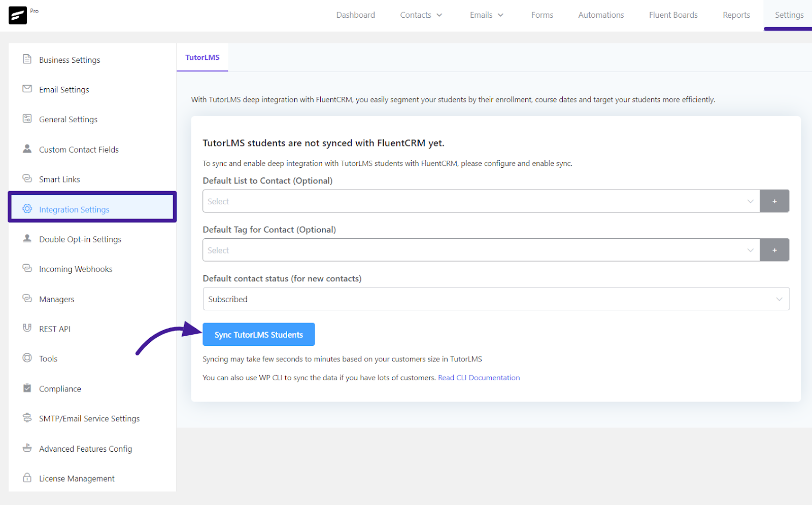Viewport: 812px width, 505px height.
Task: Click the Managers icon in sidebar
Action: (27, 299)
